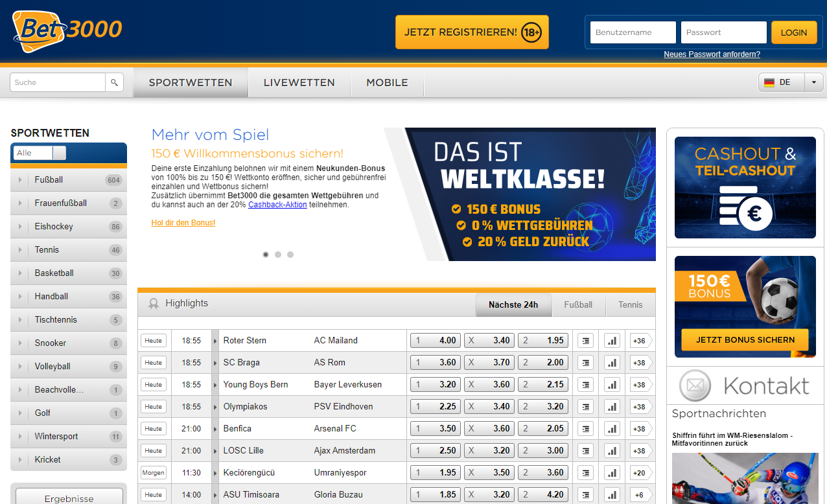Click the Bet3000 logo

click(67, 32)
